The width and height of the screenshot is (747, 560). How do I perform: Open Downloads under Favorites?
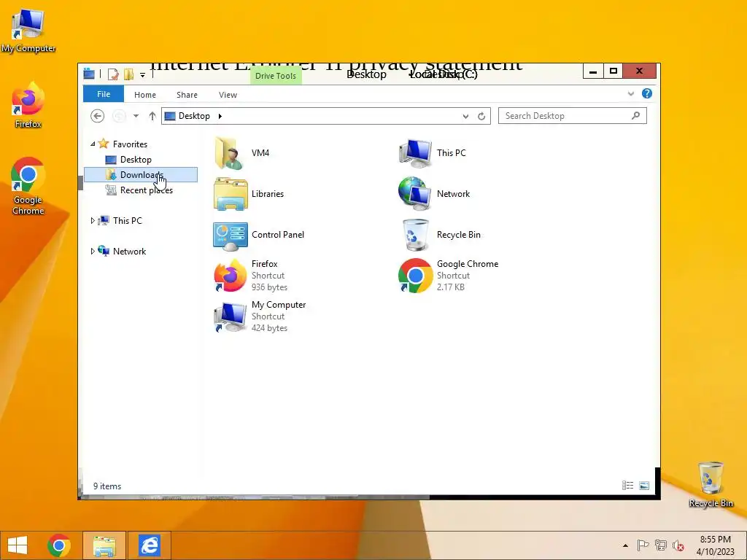(x=141, y=175)
